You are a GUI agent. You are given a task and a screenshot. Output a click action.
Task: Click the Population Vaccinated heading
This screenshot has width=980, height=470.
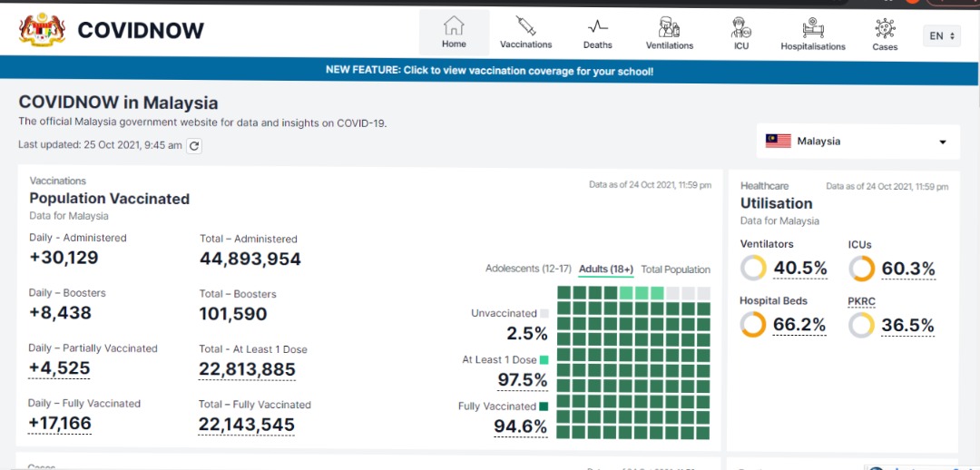click(x=110, y=199)
